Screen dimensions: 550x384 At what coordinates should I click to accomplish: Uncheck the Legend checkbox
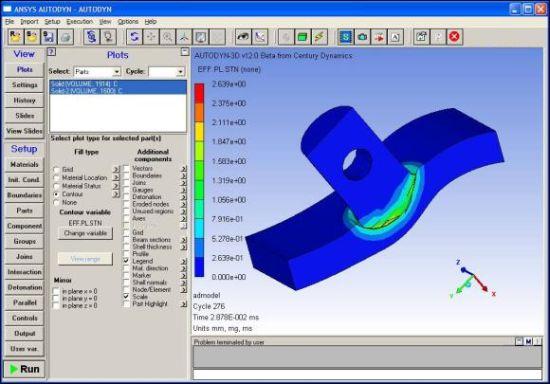tap(127, 261)
